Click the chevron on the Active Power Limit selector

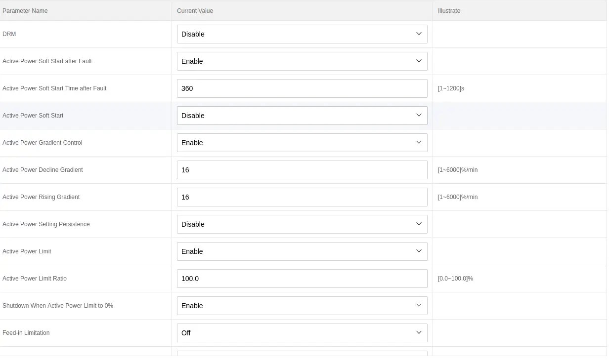pos(419,251)
